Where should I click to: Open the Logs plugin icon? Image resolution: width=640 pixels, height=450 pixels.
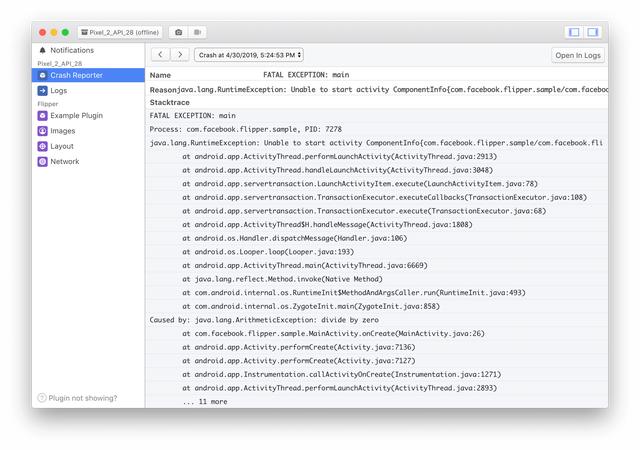[42, 90]
